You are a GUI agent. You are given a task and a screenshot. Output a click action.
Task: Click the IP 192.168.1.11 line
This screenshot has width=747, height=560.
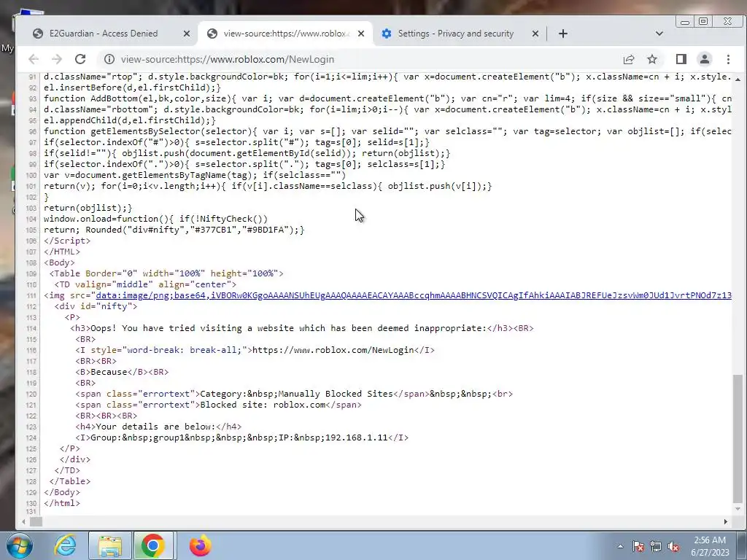tap(241, 437)
